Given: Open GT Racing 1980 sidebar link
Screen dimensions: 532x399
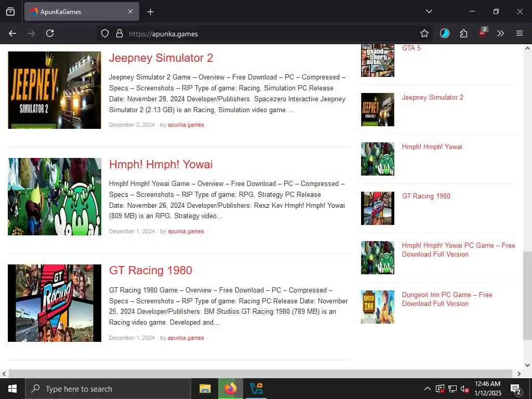Looking at the screenshot, I should pos(426,196).
